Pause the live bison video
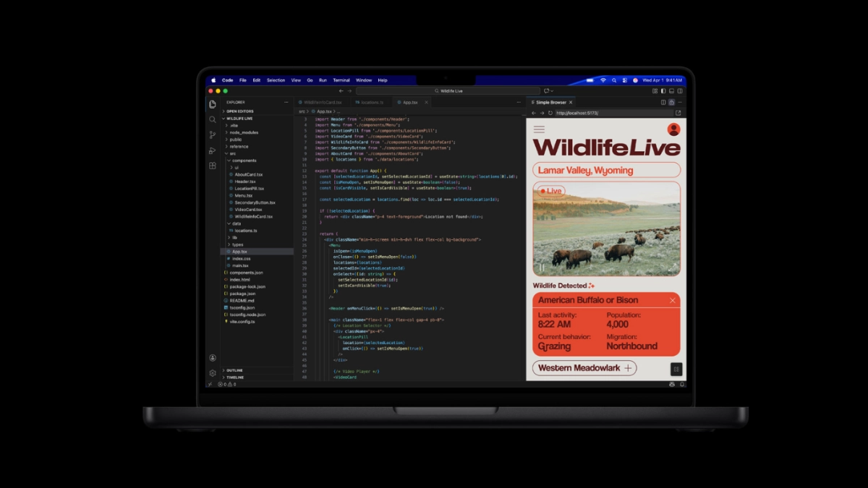Viewport: 868px width, 488px height. click(542, 267)
